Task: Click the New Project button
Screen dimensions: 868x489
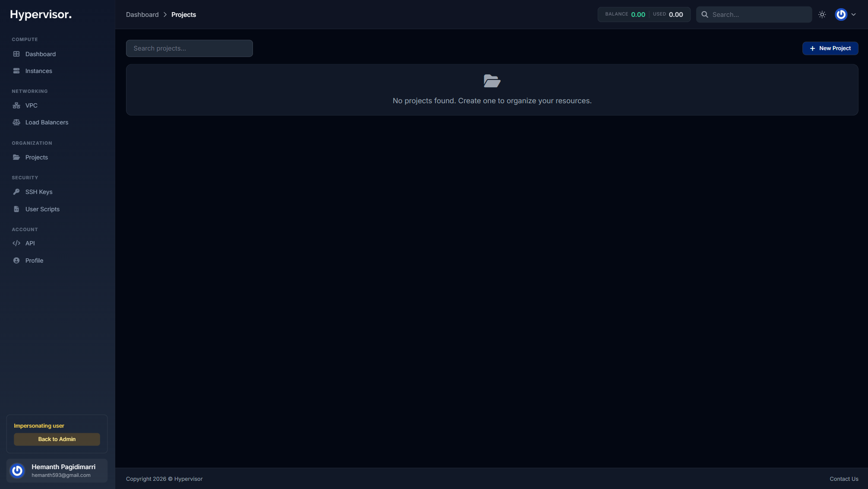Action: pyautogui.click(x=830, y=48)
